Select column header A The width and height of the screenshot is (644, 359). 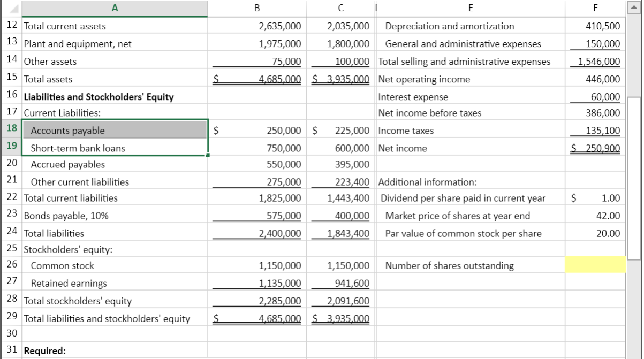[x=115, y=7]
